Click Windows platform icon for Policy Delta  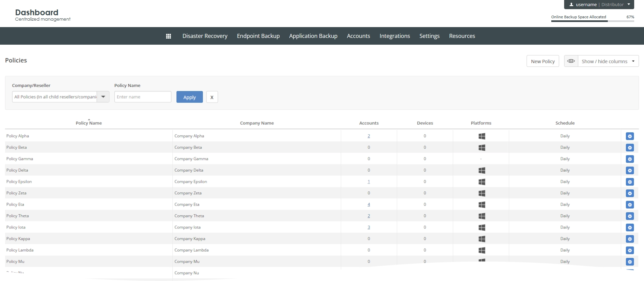pyautogui.click(x=482, y=170)
